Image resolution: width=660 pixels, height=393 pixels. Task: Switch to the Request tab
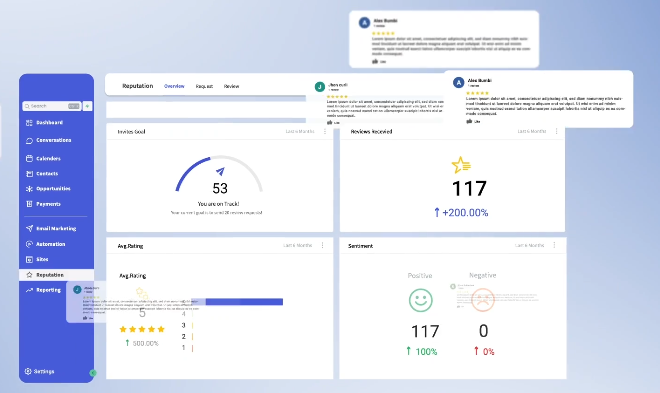click(x=204, y=86)
